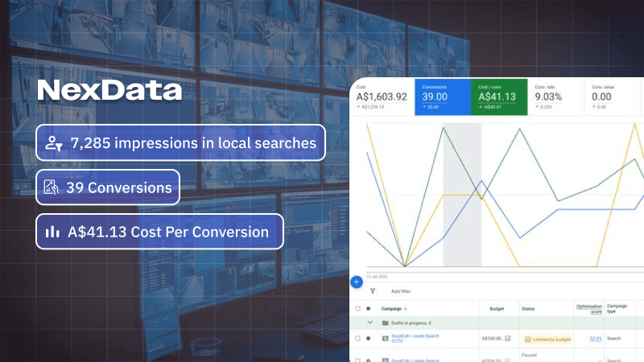Click the NexData logo
644x362 pixels.
109,90
